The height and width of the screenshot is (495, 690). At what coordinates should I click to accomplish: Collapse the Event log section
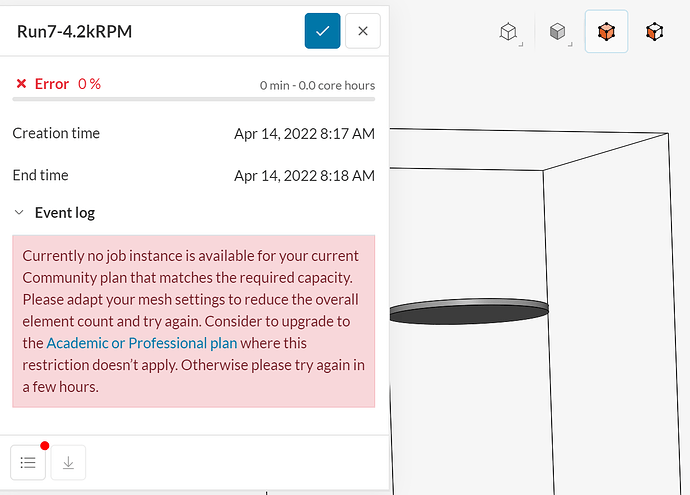pyautogui.click(x=19, y=213)
